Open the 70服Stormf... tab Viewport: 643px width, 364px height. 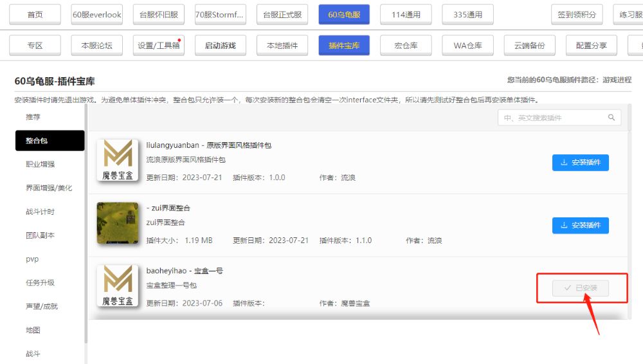(220, 15)
